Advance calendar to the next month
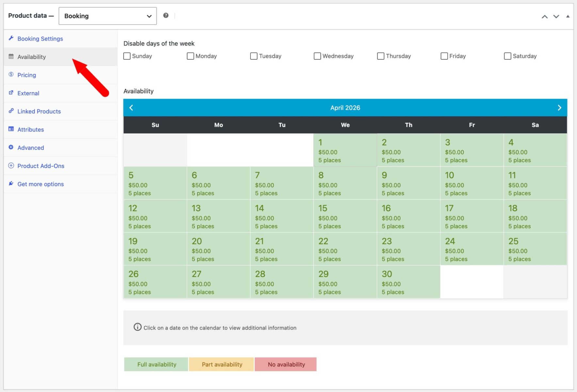 [559, 107]
